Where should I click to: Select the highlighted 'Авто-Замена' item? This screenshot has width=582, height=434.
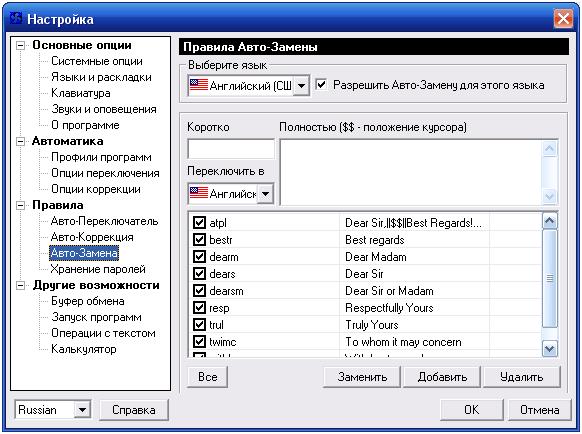(84, 253)
